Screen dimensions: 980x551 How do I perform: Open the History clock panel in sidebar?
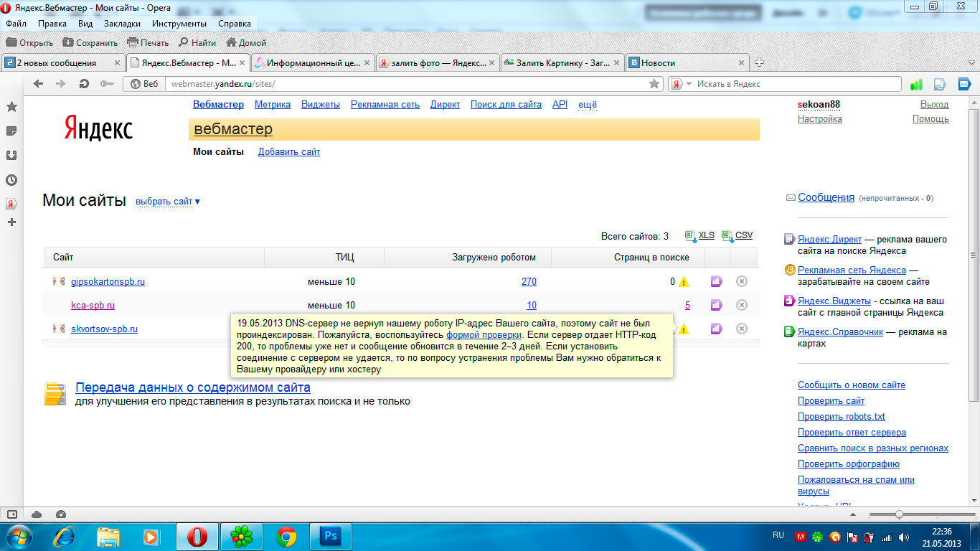[x=11, y=180]
